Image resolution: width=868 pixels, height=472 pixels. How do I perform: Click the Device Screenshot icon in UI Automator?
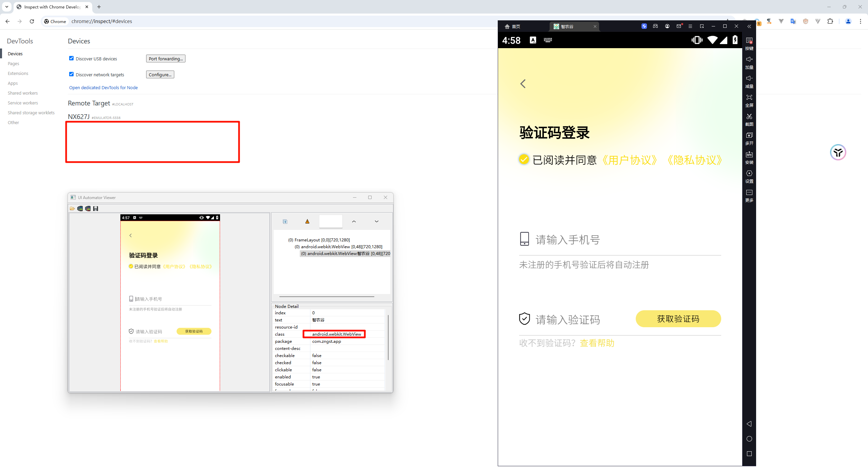[x=80, y=209]
